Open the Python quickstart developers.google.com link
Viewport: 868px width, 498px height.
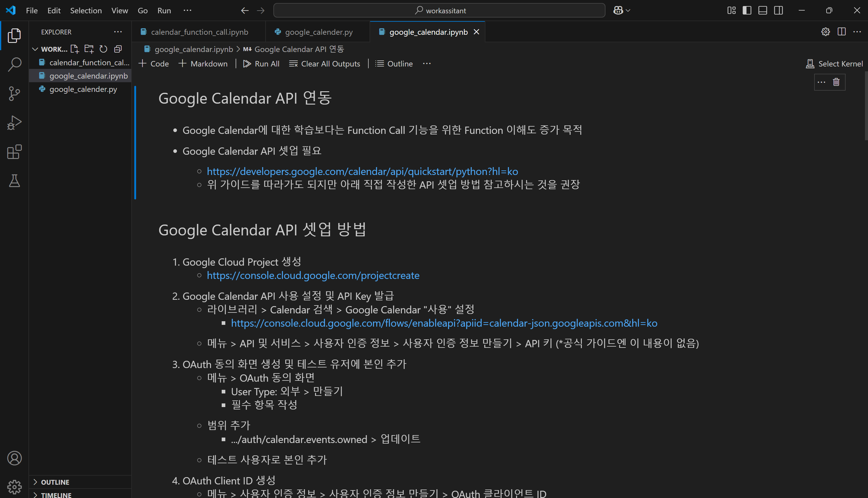pyautogui.click(x=362, y=171)
